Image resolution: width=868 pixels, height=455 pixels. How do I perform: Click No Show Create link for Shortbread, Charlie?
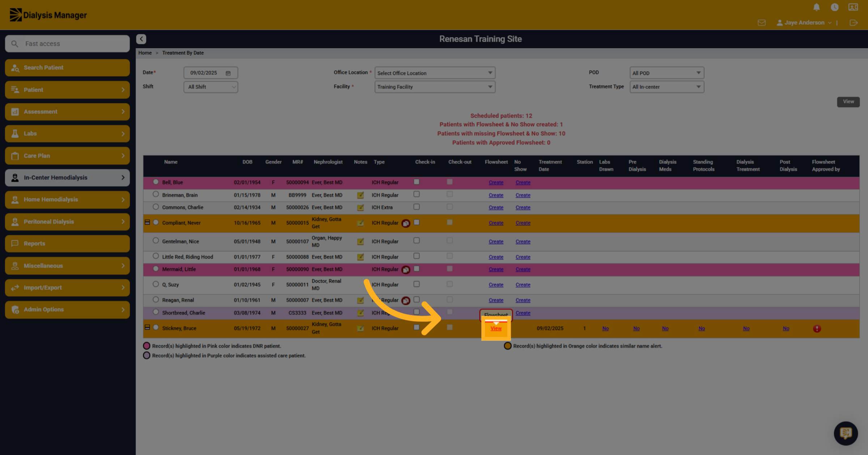click(523, 313)
